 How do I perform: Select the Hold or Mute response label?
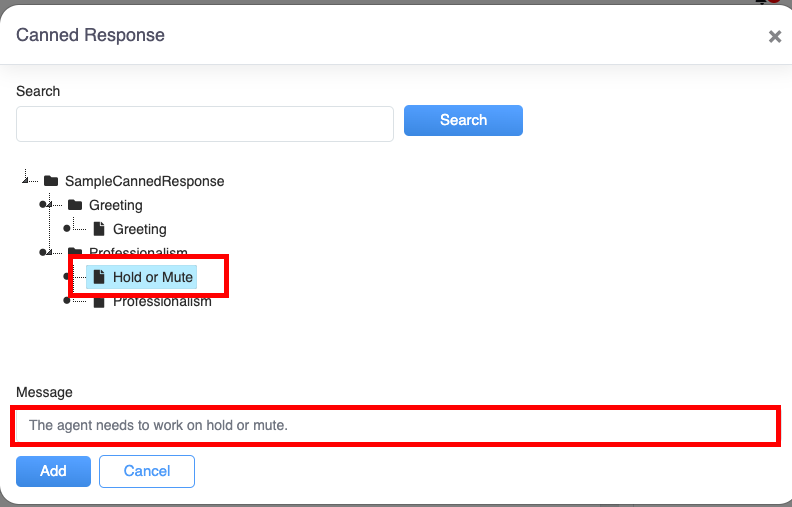click(x=153, y=277)
